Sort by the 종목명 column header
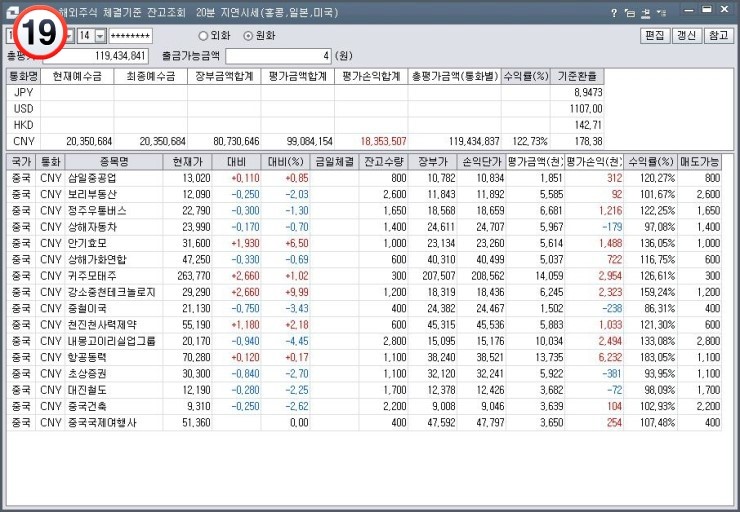 pyautogui.click(x=114, y=162)
